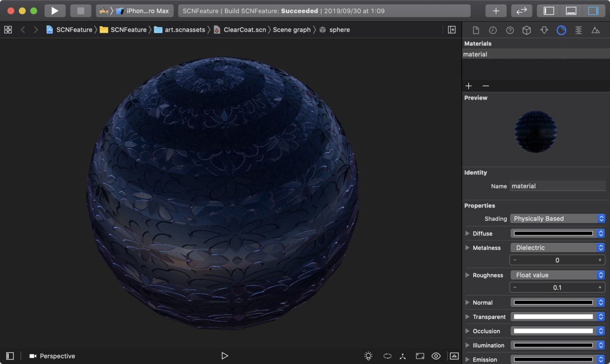Image resolution: width=610 pixels, height=364 pixels.
Task: Open the Occlusion contents popup arrows
Action: coord(601,331)
